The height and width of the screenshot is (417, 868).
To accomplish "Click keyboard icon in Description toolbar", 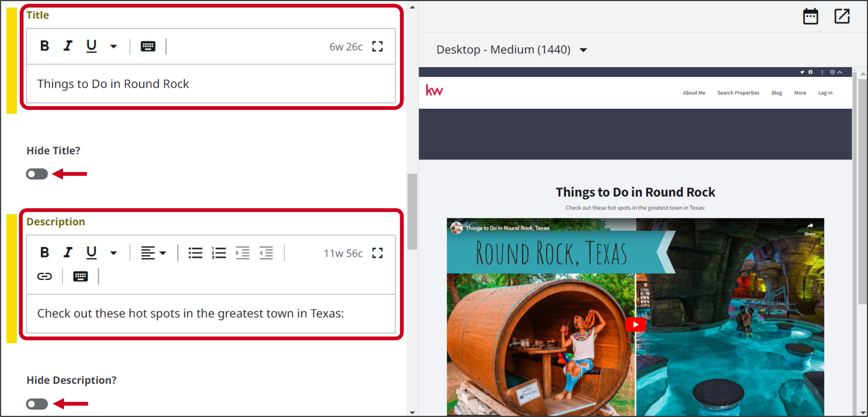I will pyautogui.click(x=81, y=277).
